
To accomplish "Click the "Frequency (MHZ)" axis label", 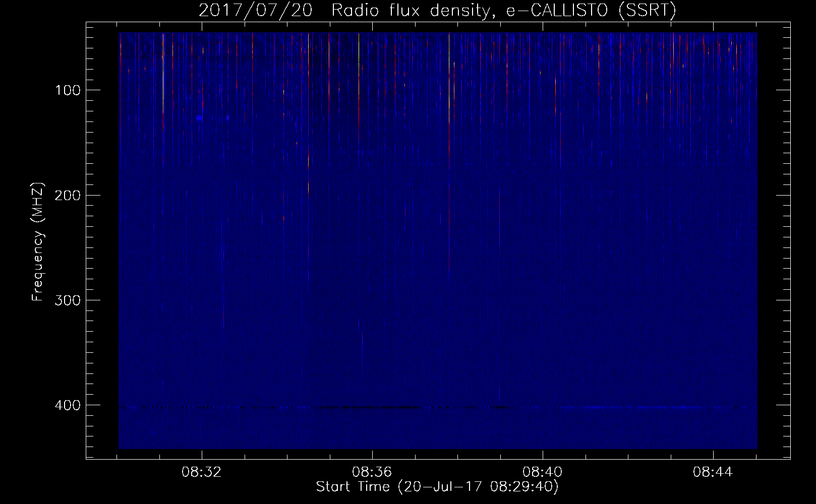I will [38, 241].
